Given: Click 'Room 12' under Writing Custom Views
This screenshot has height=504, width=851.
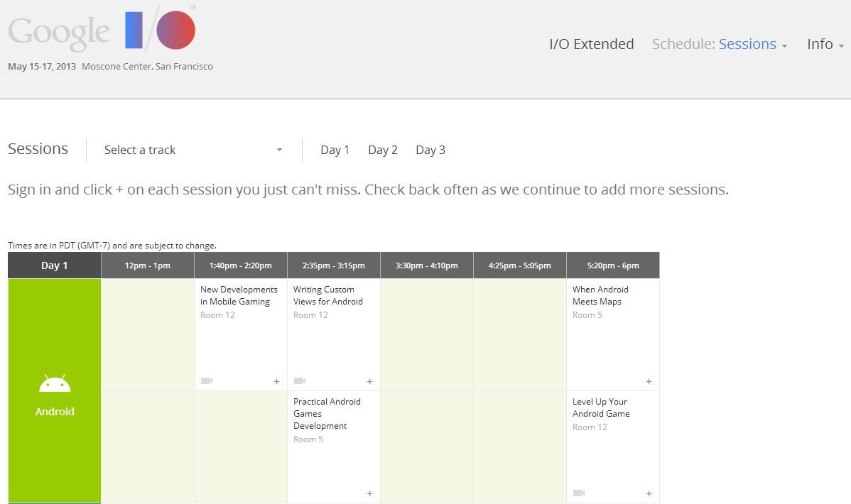Looking at the screenshot, I should [x=310, y=315].
